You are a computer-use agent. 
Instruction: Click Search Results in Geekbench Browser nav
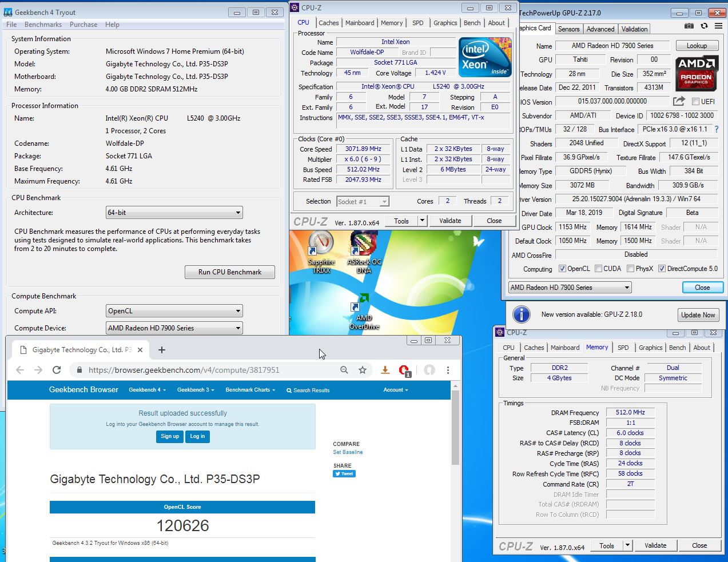coord(308,390)
